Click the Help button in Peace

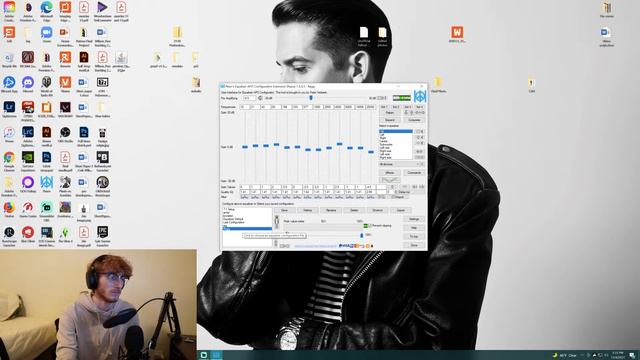(414, 228)
